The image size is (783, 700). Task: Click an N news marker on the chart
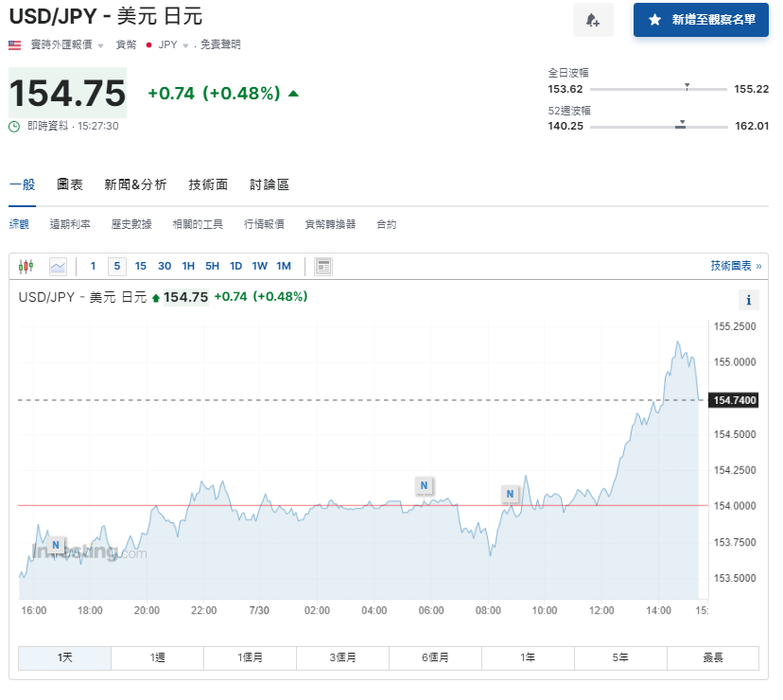(424, 485)
